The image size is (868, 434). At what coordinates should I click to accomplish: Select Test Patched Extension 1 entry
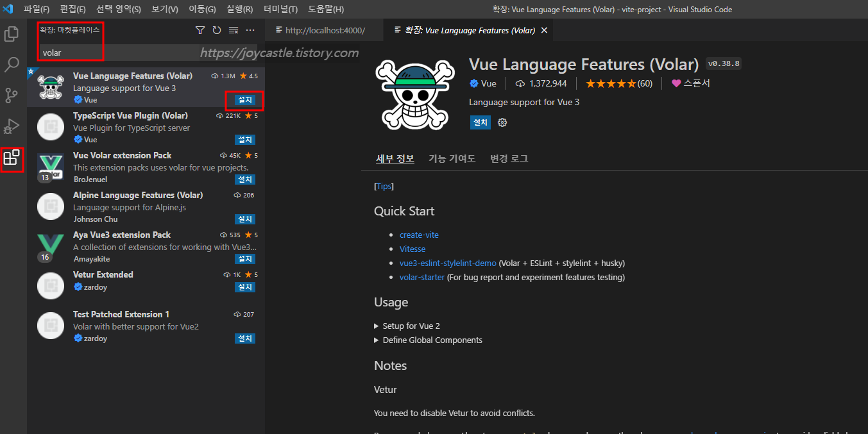tap(146, 326)
